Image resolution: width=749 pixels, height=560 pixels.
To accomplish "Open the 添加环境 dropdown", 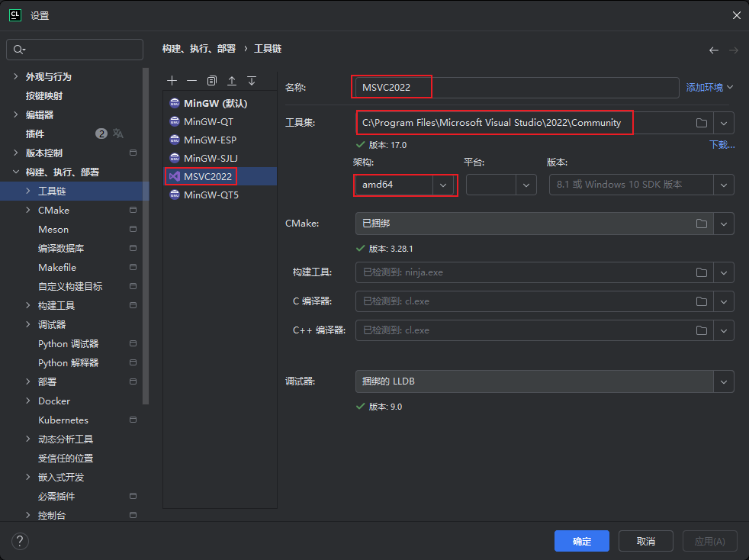I will [708, 87].
